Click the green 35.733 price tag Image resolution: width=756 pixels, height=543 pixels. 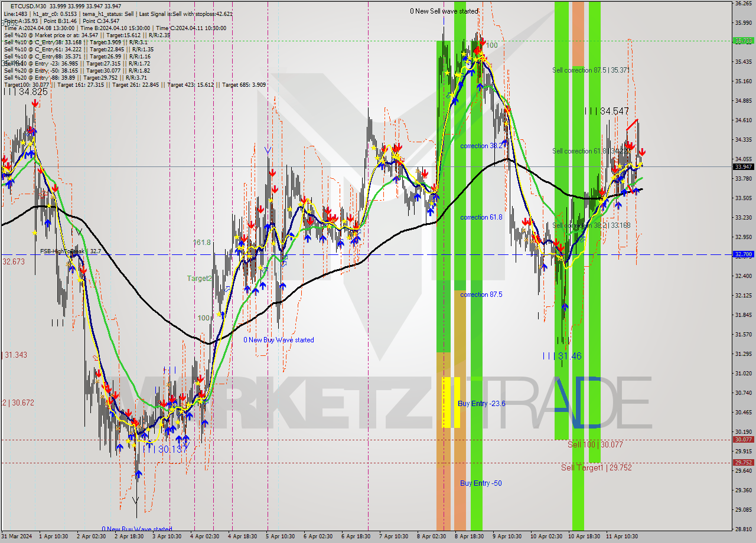pyautogui.click(x=743, y=41)
